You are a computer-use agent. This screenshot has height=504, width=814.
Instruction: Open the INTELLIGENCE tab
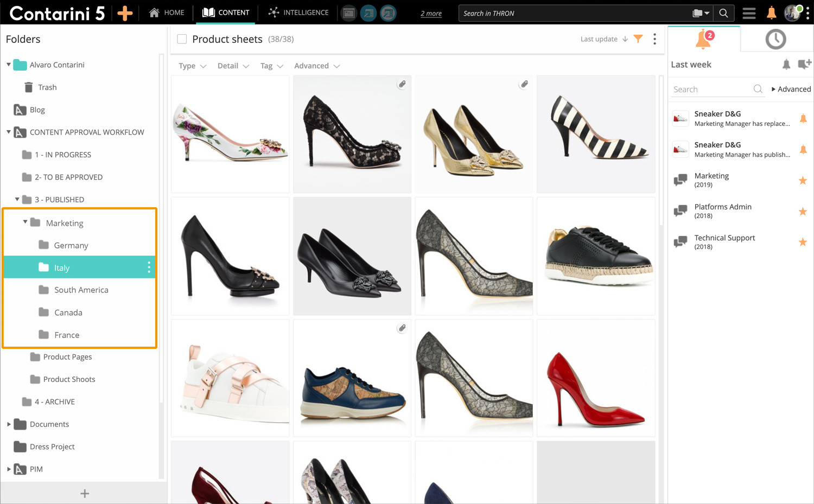298,12
